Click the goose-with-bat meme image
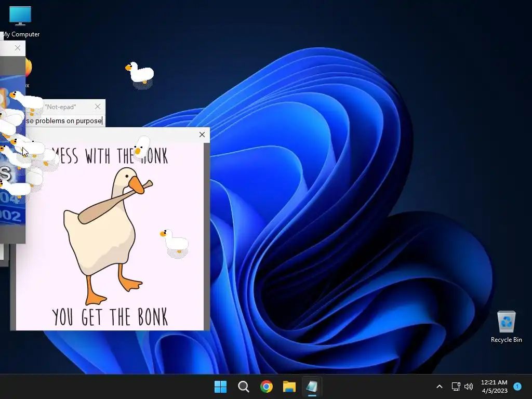532x399 pixels. pyautogui.click(x=110, y=236)
